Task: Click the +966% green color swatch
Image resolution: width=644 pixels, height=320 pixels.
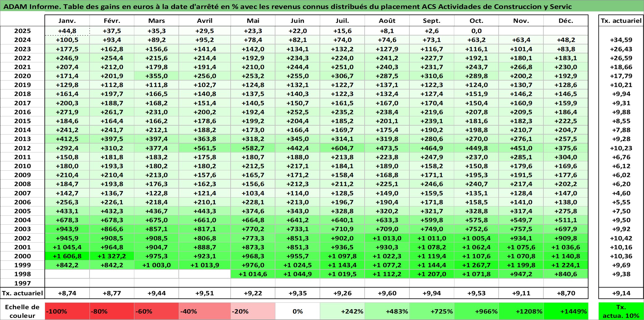Action: [x=476, y=311]
